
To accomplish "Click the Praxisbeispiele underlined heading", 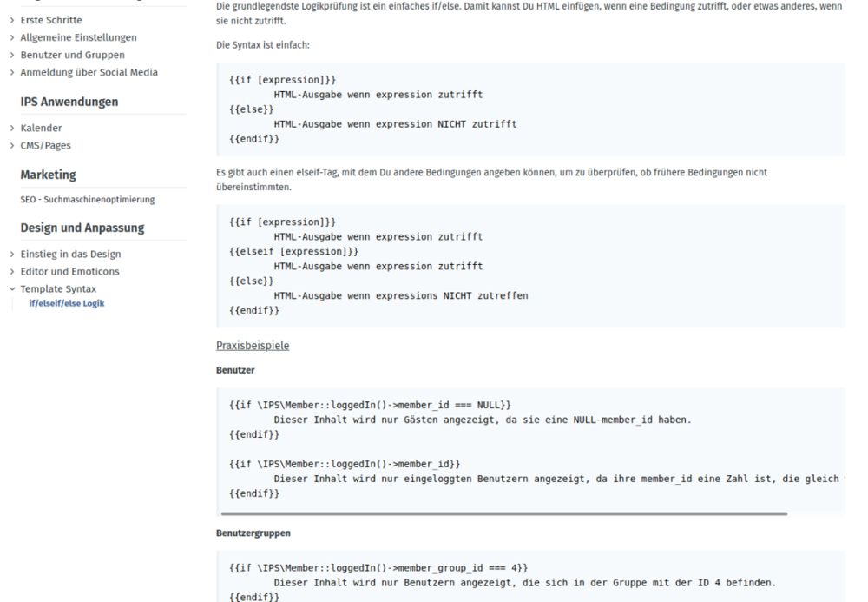I will point(253,346).
